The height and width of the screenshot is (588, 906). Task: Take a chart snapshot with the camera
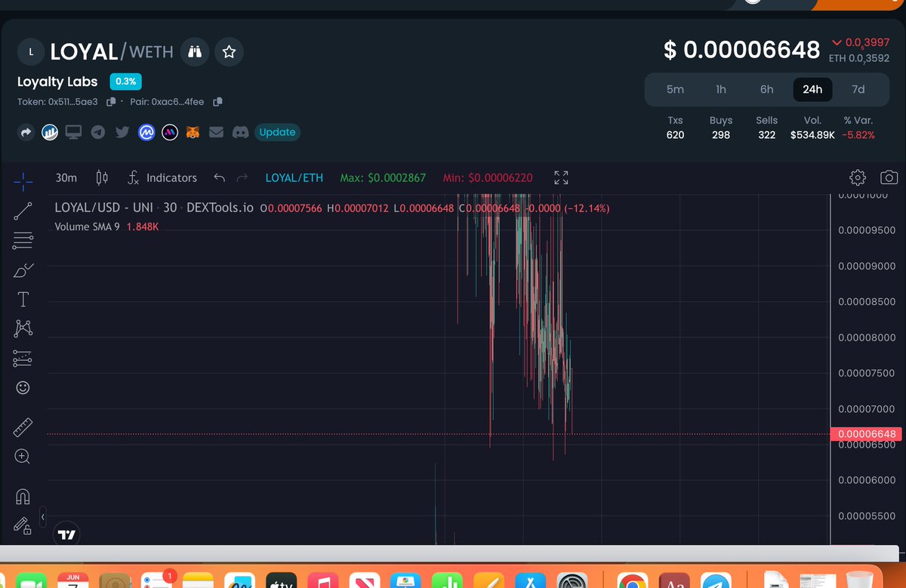tap(889, 177)
